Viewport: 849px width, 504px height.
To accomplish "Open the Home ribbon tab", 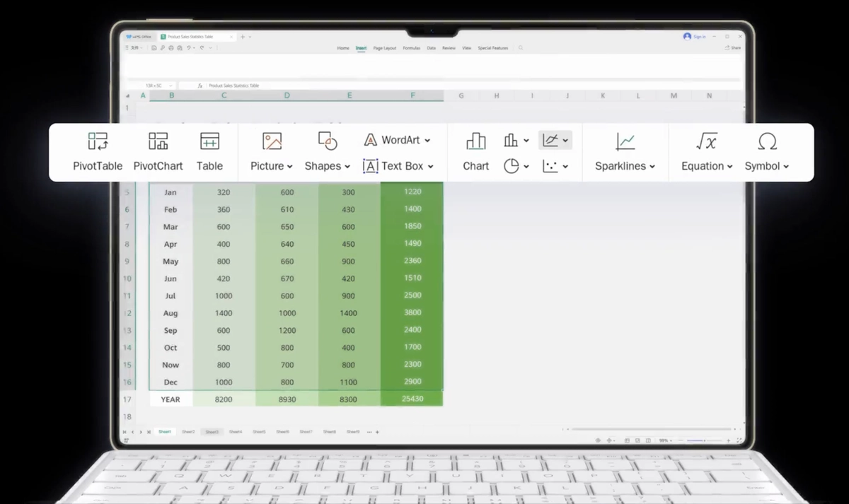I will pyautogui.click(x=343, y=48).
